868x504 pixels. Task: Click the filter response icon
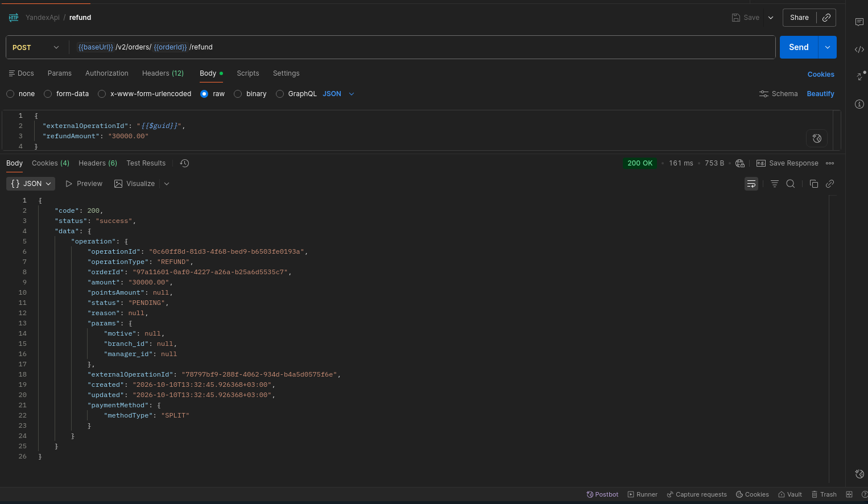775,184
